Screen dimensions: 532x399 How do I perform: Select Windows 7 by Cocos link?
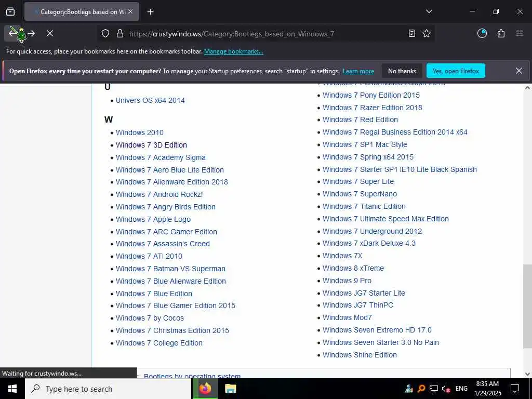(x=150, y=318)
